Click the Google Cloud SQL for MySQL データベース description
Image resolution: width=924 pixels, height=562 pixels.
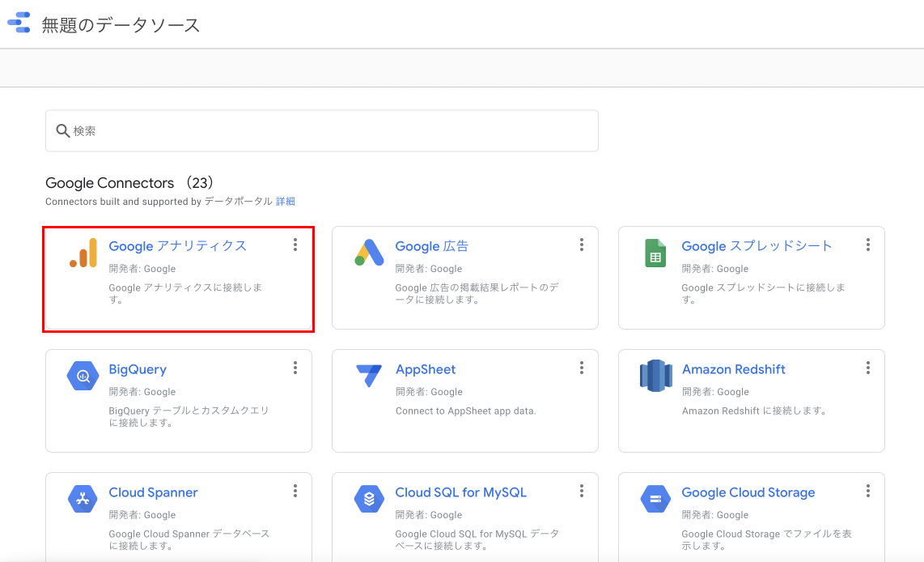[477, 539]
